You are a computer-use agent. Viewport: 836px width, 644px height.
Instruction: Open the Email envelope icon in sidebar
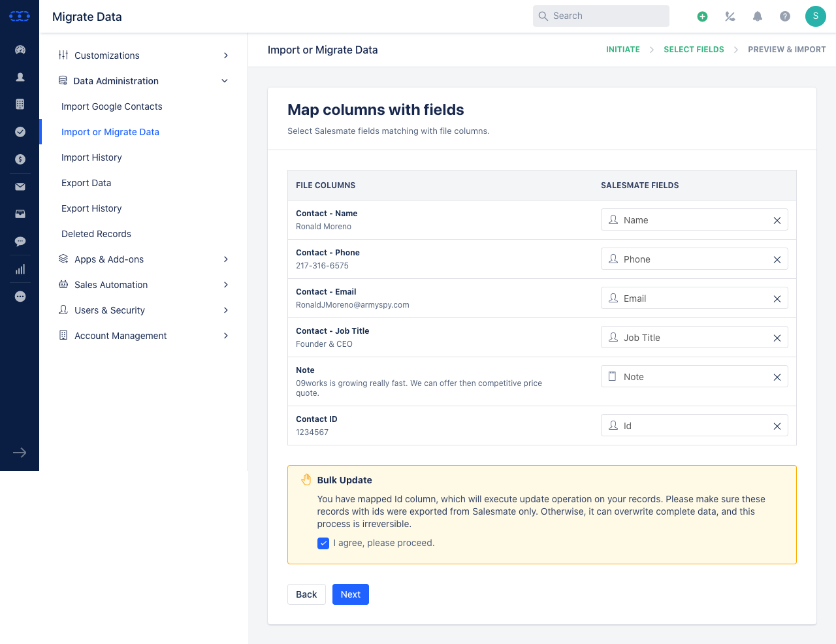[x=20, y=187]
